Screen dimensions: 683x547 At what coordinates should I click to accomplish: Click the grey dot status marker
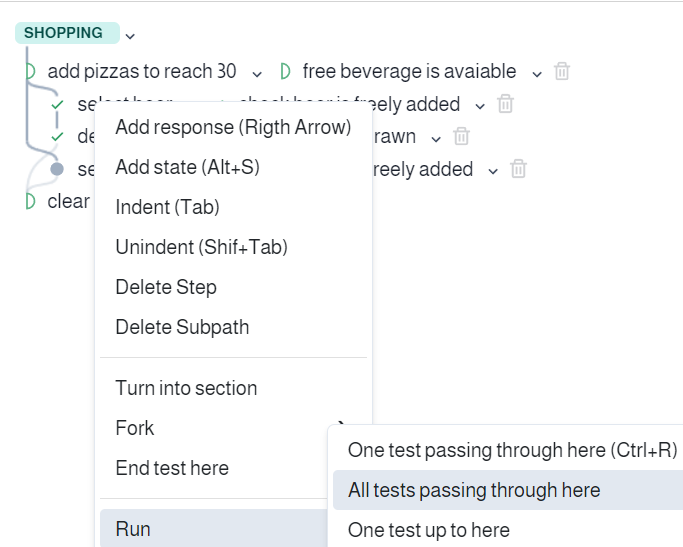pyautogui.click(x=57, y=169)
